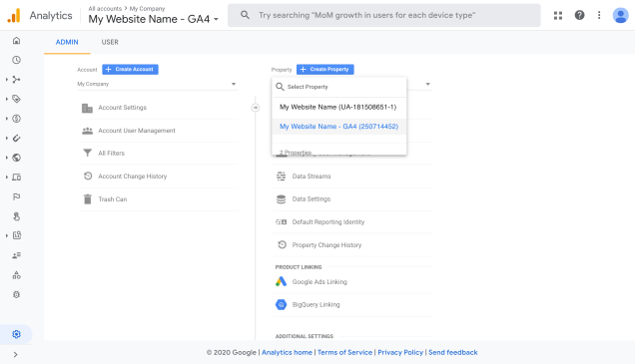The width and height of the screenshot is (635, 364).
Task: Expand the tag section arrow
Action: coord(6,99)
